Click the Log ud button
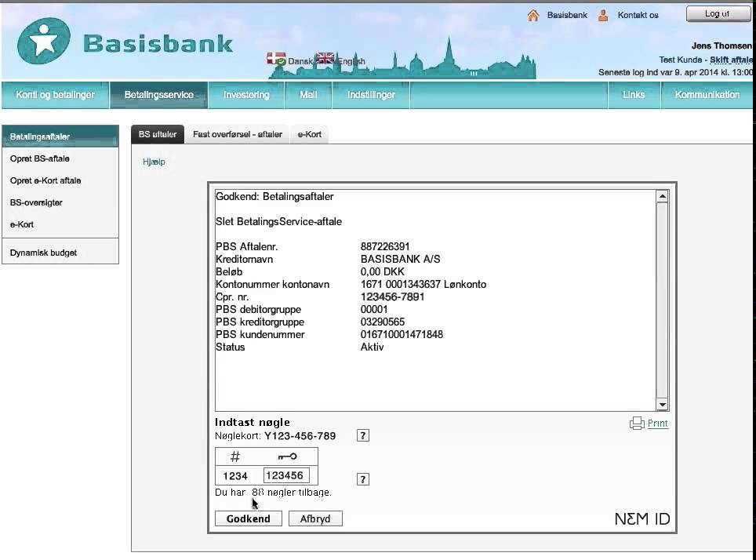This screenshot has height=560, width=756. [717, 13]
